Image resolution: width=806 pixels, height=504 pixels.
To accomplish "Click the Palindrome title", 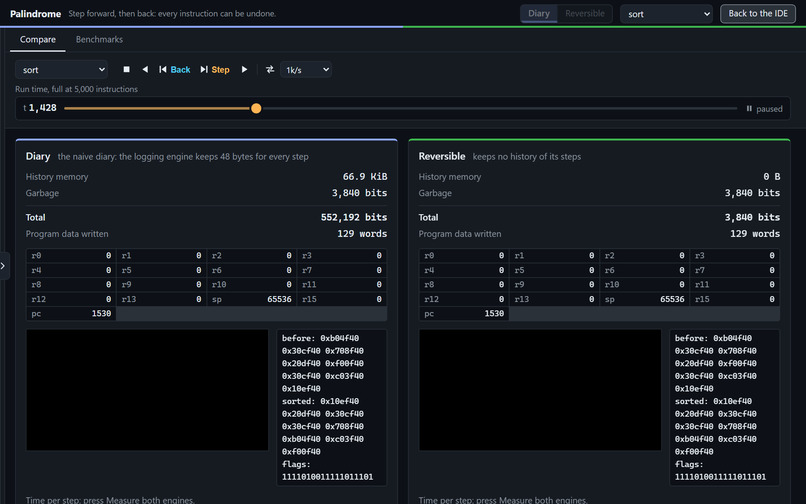I will point(35,14).
